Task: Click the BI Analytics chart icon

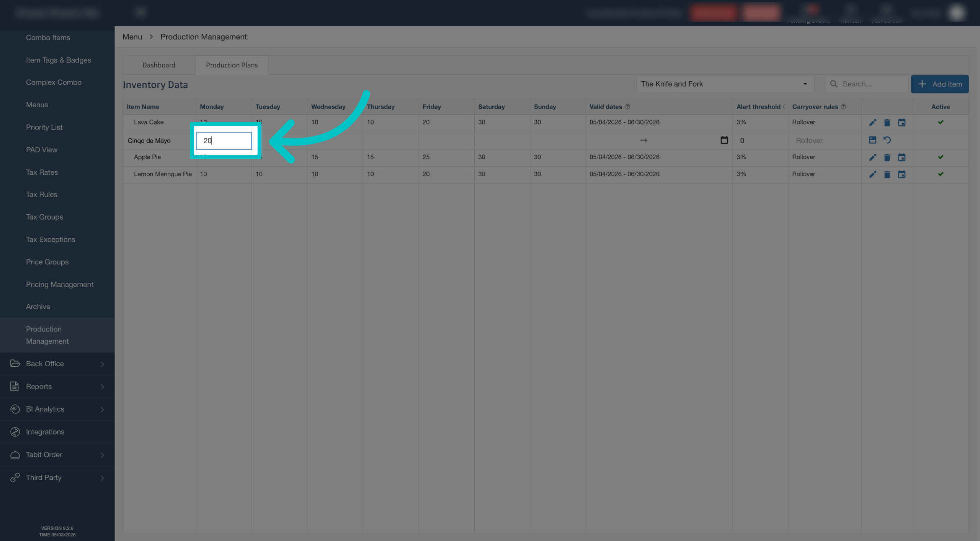Action: [15, 409]
